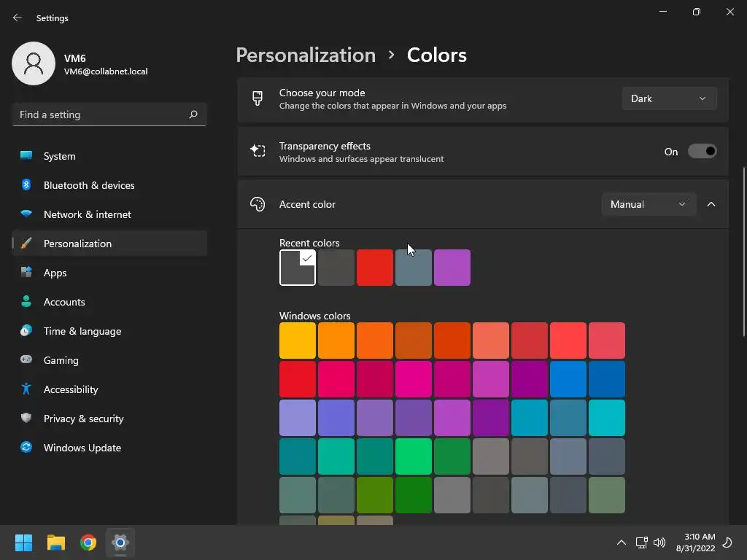The image size is (747, 560).
Task: Click the Personalization breadcrumb link
Action: pos(306,55)
